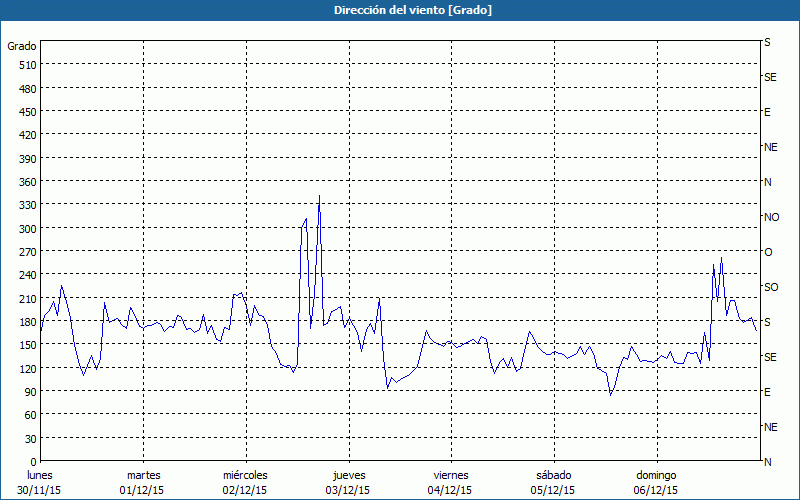Select the "SO" compass direction label
Viewport: 800px width, 500px height.
click(770, 287)
